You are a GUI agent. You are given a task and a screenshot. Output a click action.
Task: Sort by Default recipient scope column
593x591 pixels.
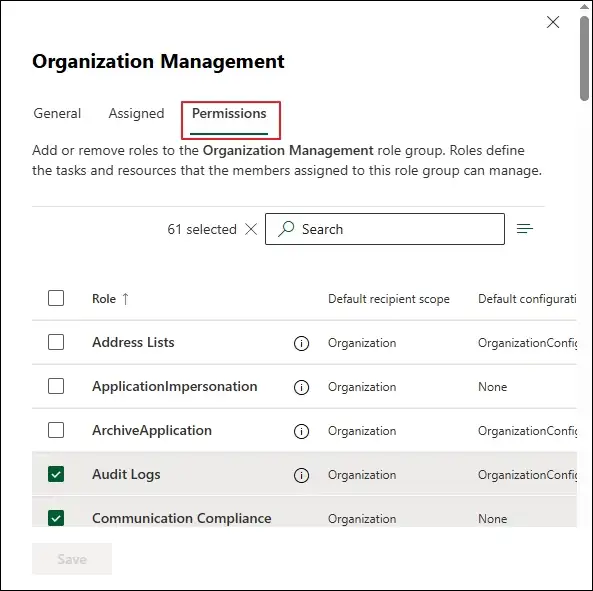[x=389, y=299]
